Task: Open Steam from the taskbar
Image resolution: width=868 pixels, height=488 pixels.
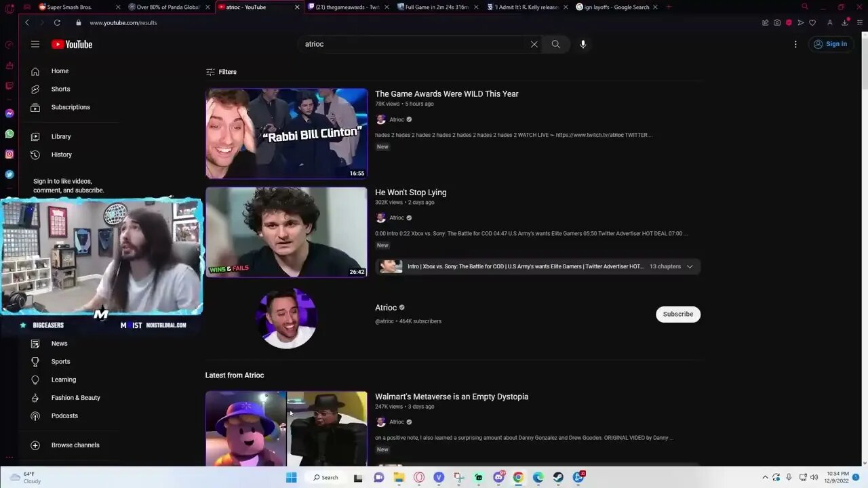Action: (558, 477)
